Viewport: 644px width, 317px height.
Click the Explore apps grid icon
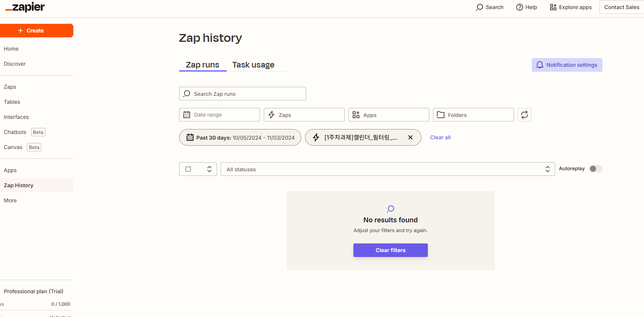(x=553, y=7)
